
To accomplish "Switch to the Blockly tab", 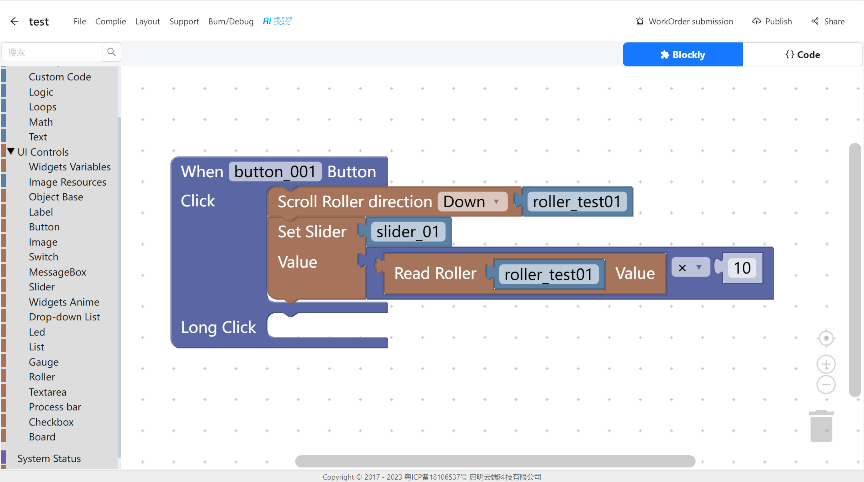I will (683, 55).
